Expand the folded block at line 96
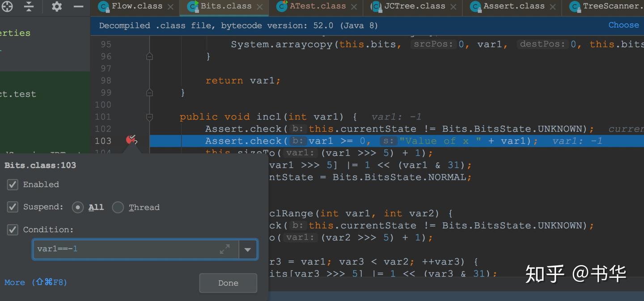Viewport: 644px width, 301px height. [149, 56]
